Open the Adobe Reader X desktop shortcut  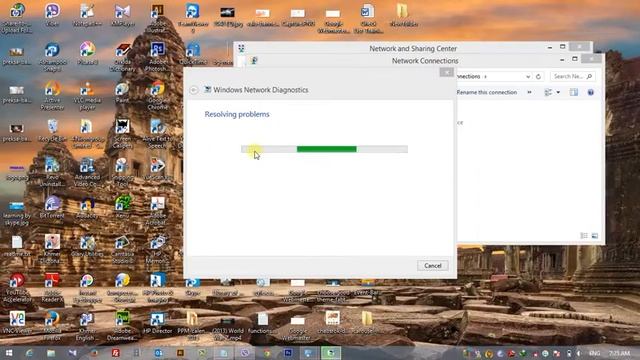pos(52,288)
